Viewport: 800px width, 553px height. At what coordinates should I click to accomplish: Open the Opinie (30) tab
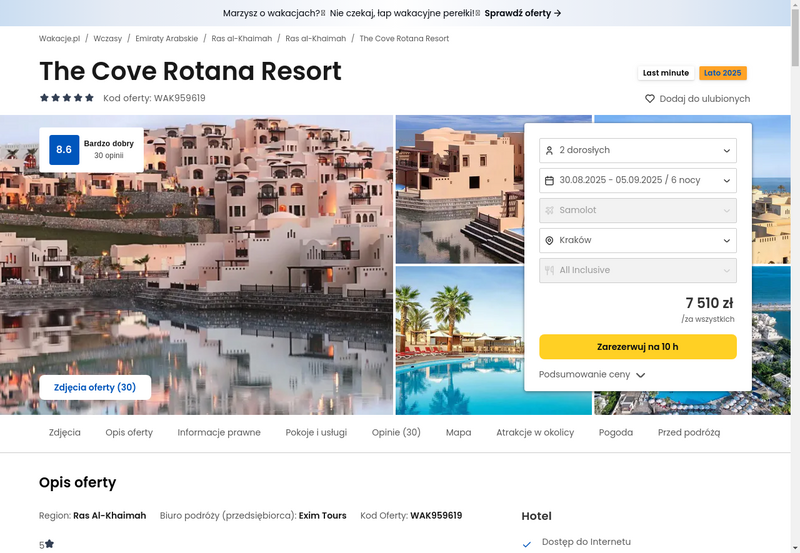pyautogui.click(x=396, y=433)
